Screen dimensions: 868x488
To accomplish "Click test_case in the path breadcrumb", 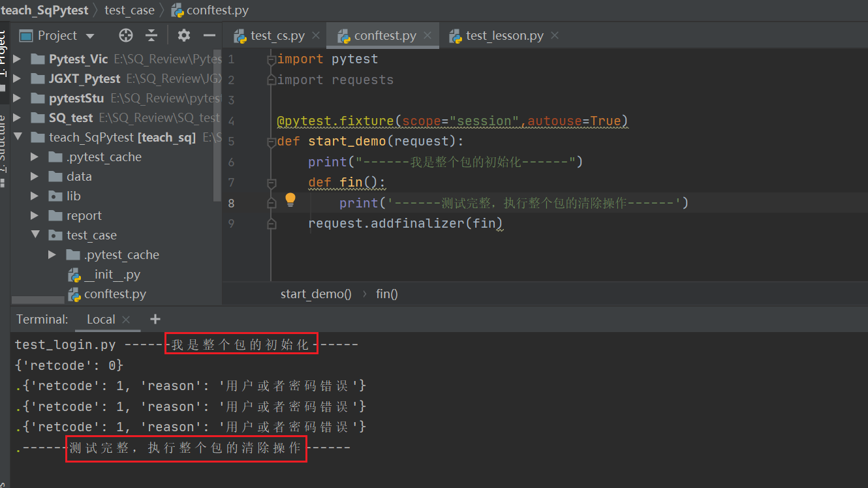I will [129, 10].
